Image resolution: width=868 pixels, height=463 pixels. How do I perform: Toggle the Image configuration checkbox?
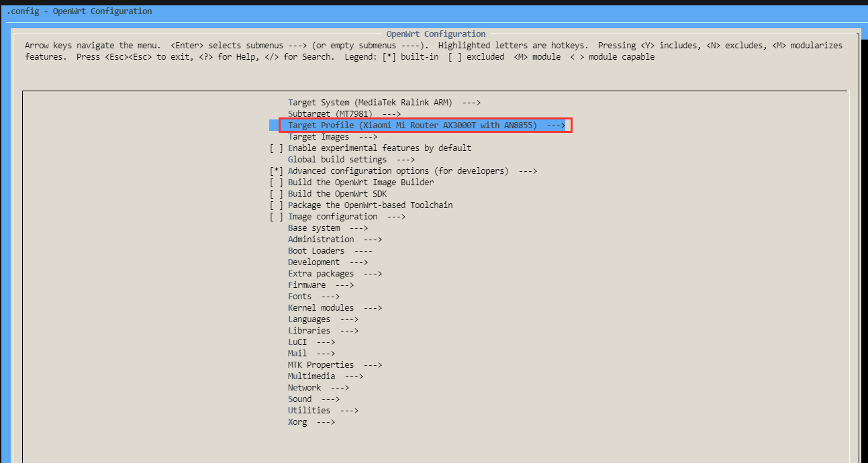[276, 217]
